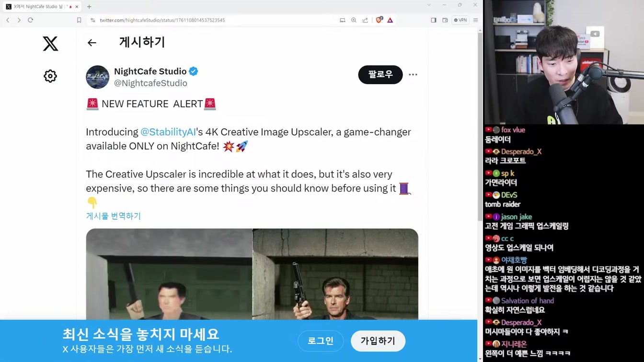644x362 pixels.
Task: Click the X logo in the sidebar
Action: pos(50,44)
